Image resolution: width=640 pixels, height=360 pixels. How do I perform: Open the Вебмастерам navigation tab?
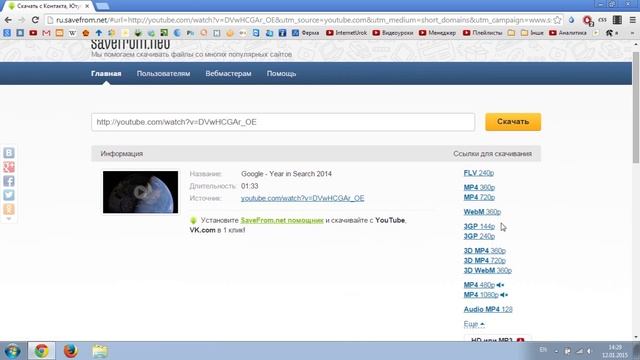click(228, 73)
